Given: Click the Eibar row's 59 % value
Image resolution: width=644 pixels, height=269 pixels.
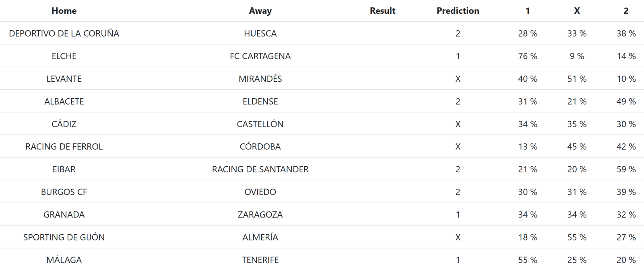Looking at the screenshot, I should point(626,170).
